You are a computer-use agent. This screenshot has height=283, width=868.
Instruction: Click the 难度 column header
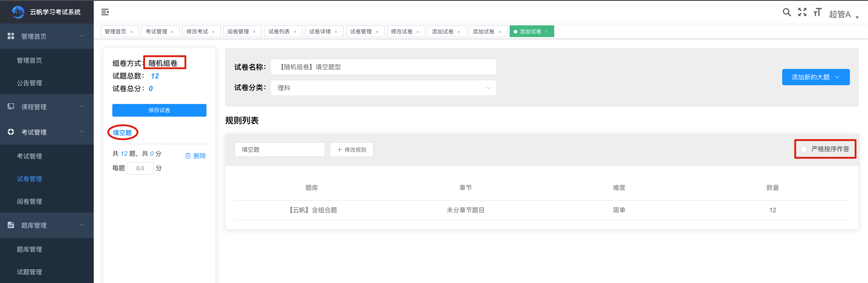pyautogui.click(x=619, y=188)
